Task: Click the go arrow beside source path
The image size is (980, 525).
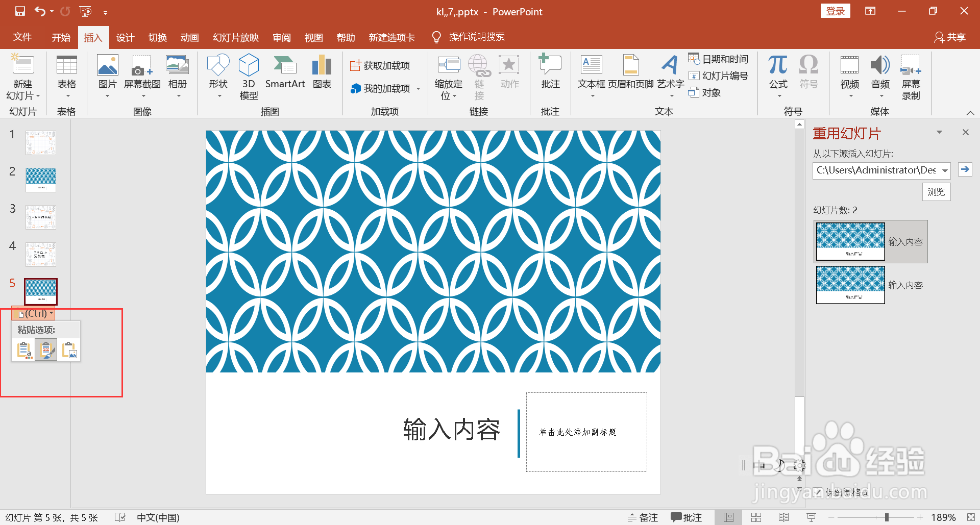Action: click(x=965, y=169)
